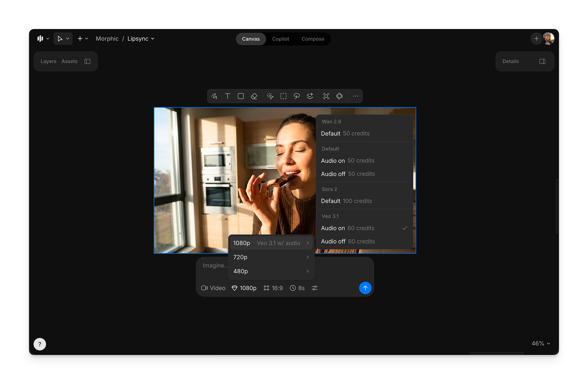The height and width of the screenshot is (384, 588).
Task: Switch to the Copilot tab
Action: pos(281,39)
